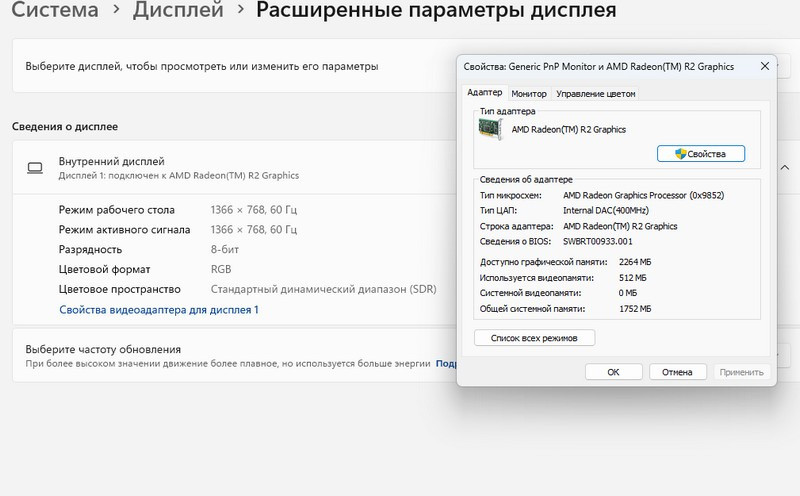Open the Список всех режимов button
Screen dimensions: 800x496
tap(534, 338)
